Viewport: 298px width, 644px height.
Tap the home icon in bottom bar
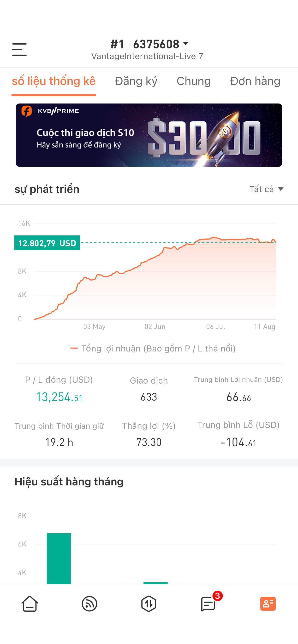pos(30,604)
